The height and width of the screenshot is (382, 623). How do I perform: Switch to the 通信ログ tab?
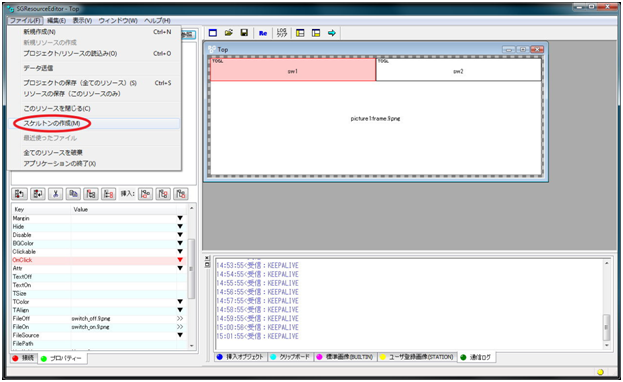pyautogui.click(x=476, y=357)
